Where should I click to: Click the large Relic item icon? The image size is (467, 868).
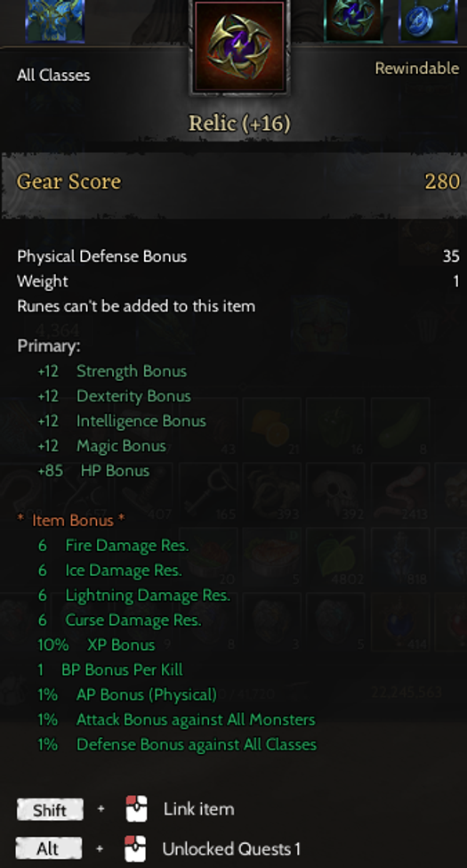(x=239, y=46)
